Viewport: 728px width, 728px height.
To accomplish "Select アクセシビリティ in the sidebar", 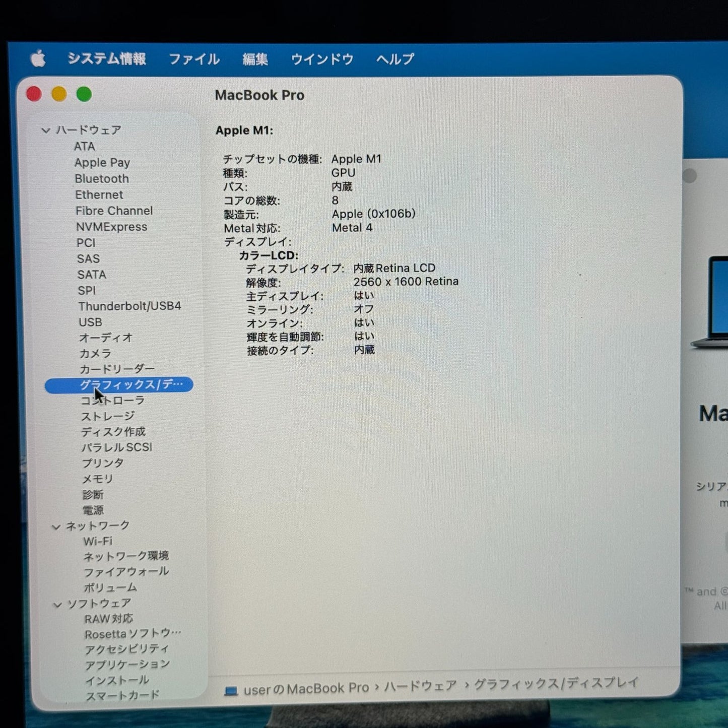I will point(127,650).
